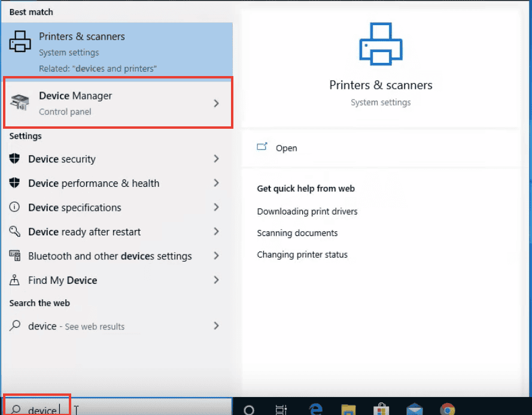Expand Find My Device chevron
Image resolution: width=532 pixels, height=415 pixels.
click(x=216, y=280)
